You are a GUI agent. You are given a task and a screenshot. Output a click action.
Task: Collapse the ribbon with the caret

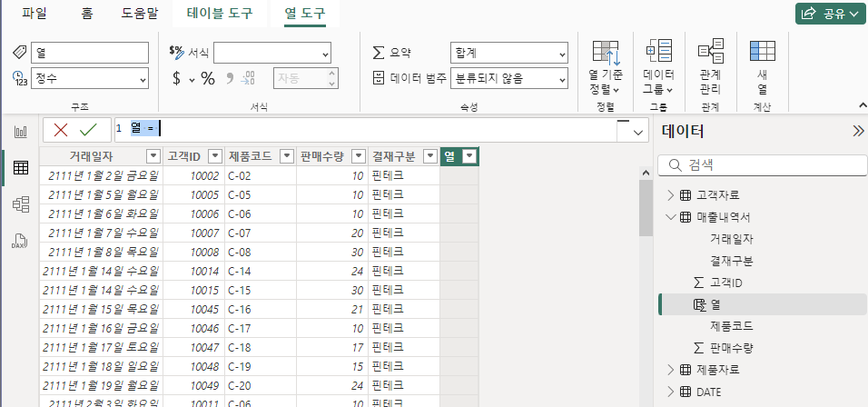point(862,104)
